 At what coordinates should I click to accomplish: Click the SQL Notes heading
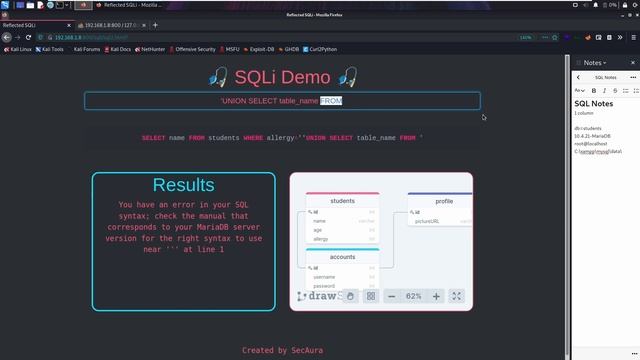click(x=593, y=104)
